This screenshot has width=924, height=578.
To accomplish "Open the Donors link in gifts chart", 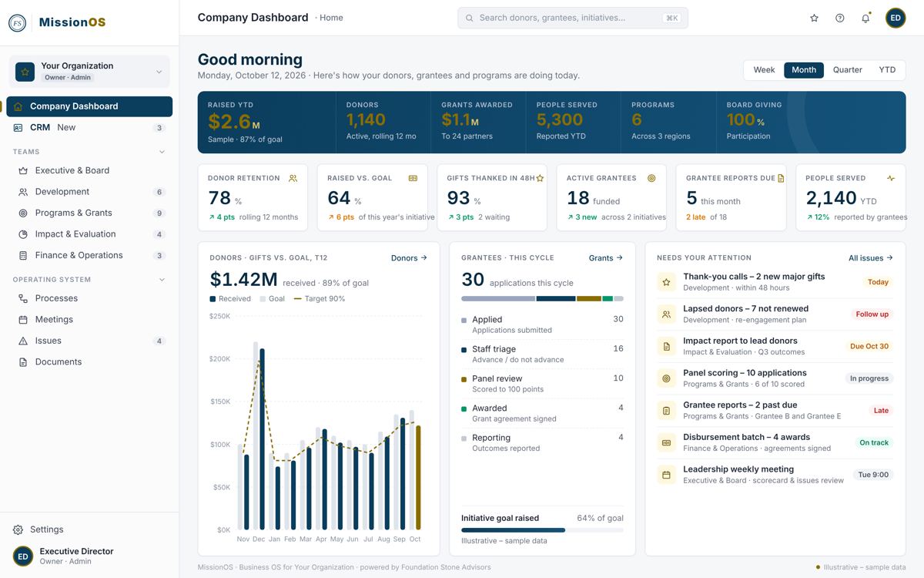I will (409, 258).
